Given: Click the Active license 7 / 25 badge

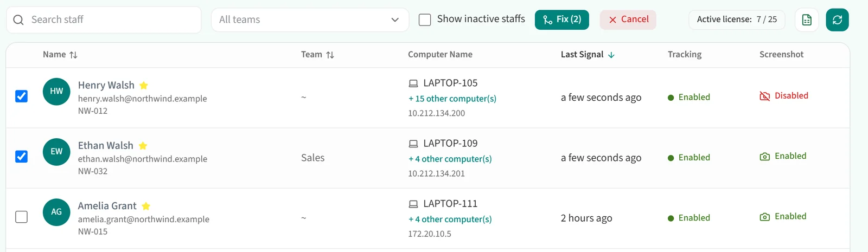Looking at the screenshot, I should click(x=737, y=20).
